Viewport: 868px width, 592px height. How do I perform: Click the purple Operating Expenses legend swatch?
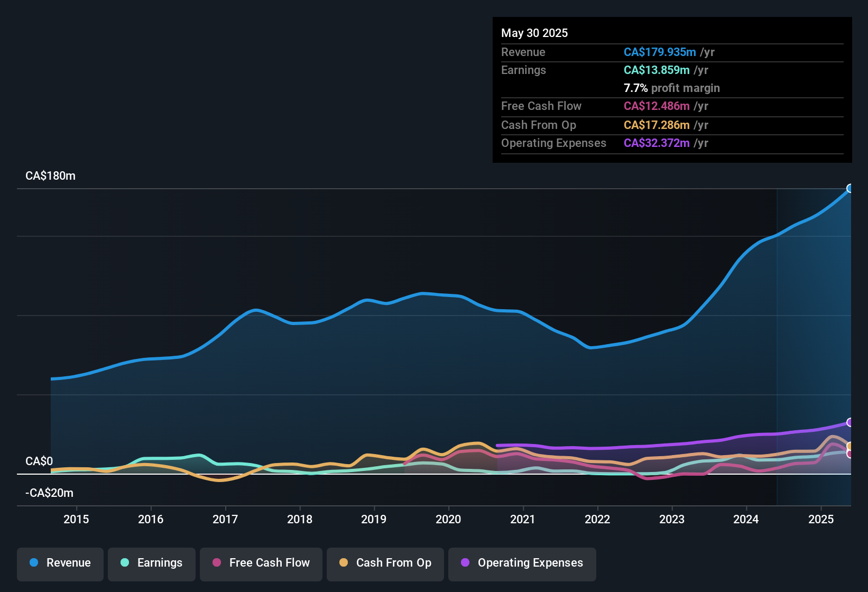(x=465, y=562)
